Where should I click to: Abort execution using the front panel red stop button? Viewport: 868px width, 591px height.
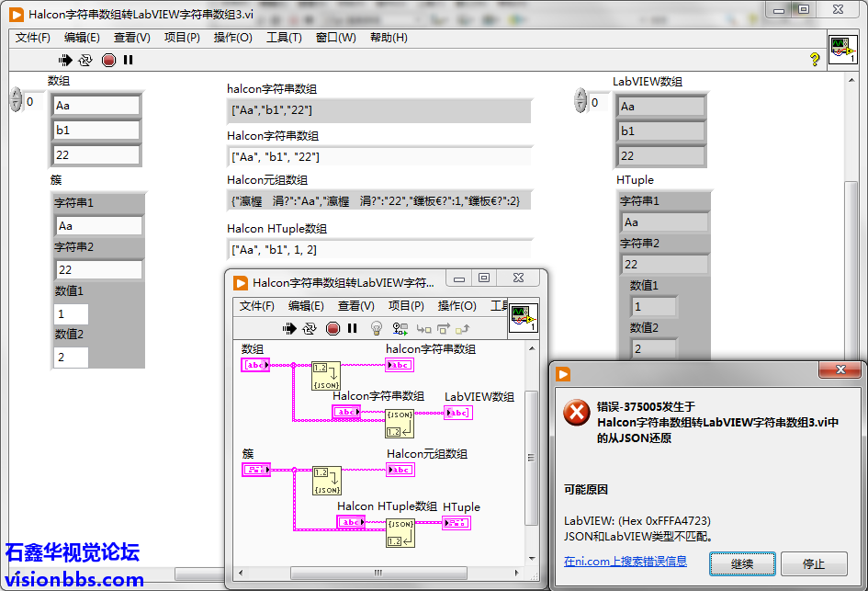tap(108, 60)
